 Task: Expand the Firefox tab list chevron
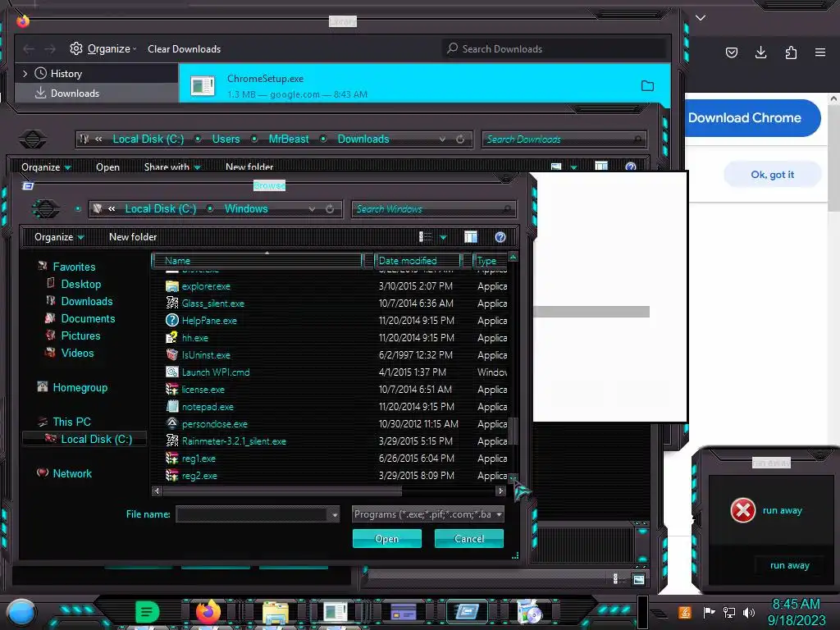pyautogui.click(x=701, y=18)
